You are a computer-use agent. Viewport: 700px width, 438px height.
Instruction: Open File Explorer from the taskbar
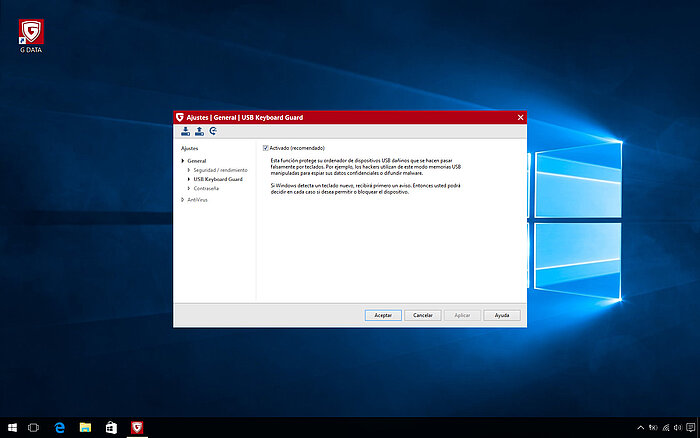click(86, 427)
